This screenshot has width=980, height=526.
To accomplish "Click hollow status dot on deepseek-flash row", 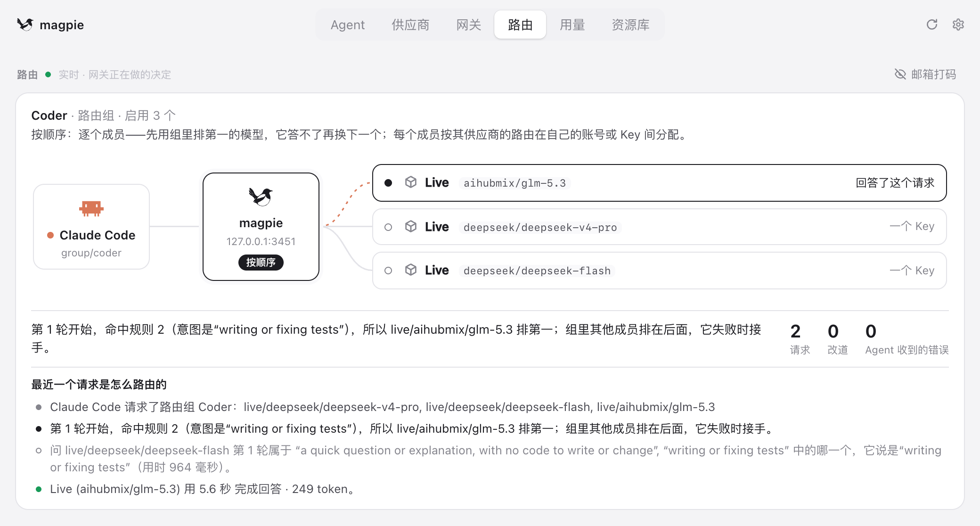I will click(x=388, y=271).
